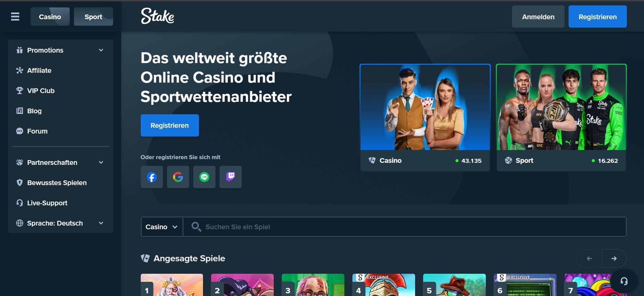Screen dimensions: 644x296
Task: Switch to the Sport tab
Action: pos(93,17)
